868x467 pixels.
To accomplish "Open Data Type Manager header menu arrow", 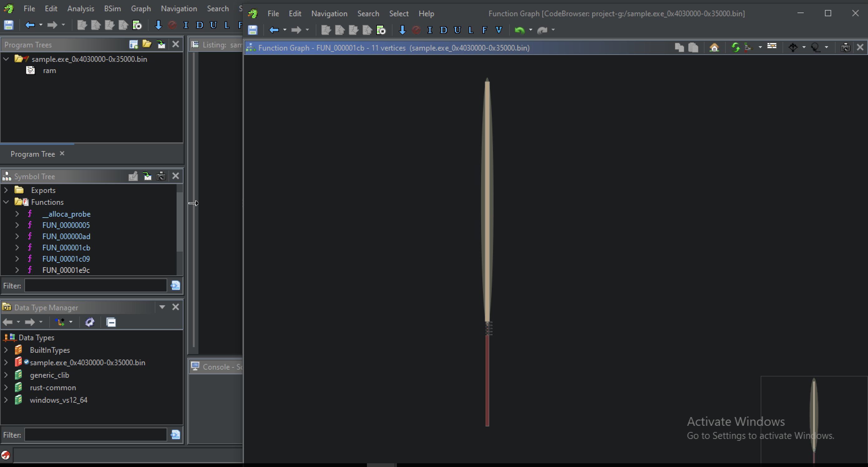I will click(162, 307).
